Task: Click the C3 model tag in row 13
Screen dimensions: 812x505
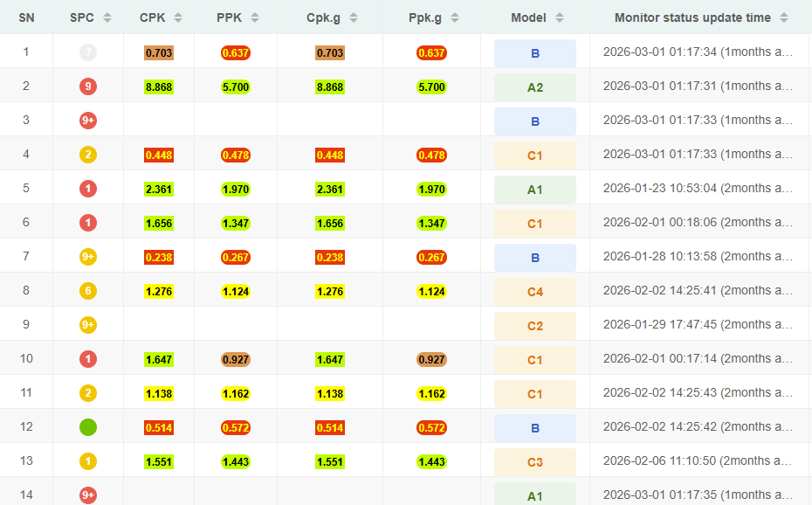Action: 534,462
